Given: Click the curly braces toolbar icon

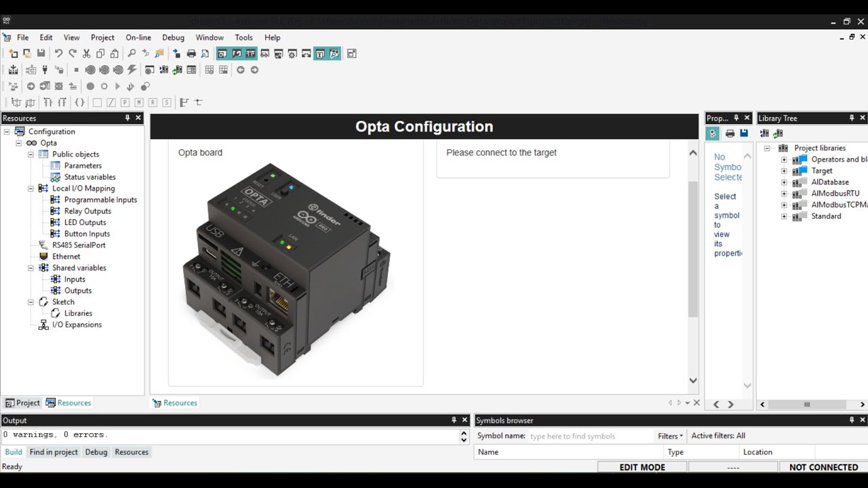Looking at the screenshot, I should point(79,102).
